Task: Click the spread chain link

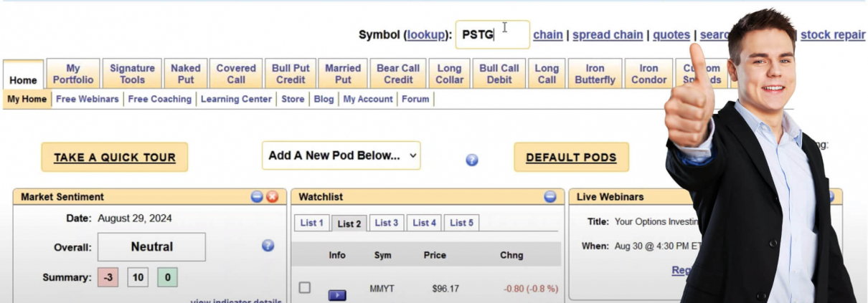Action: click(x=607, y=34)
